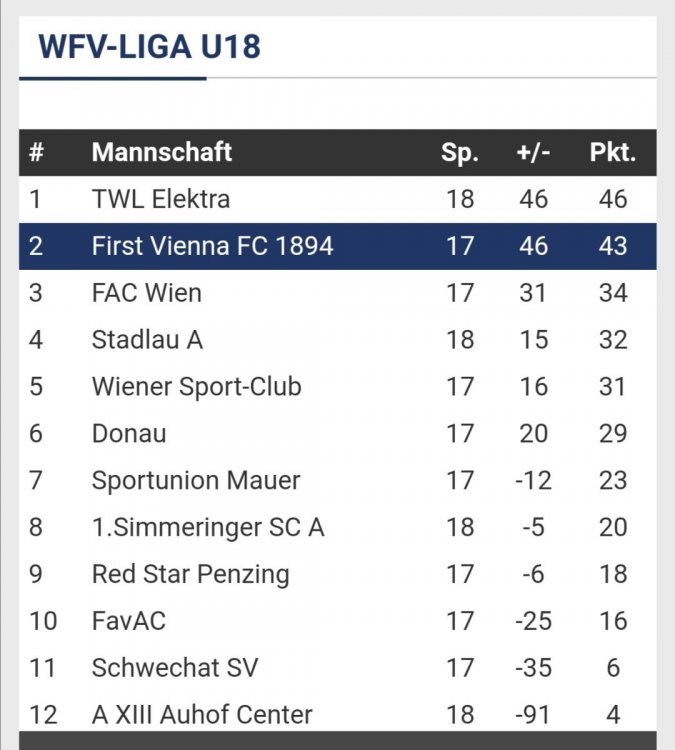This screenshot has width=675, height=750.
Task: Open the Schwechat SV team entry
Action: (x=338, y=668)
